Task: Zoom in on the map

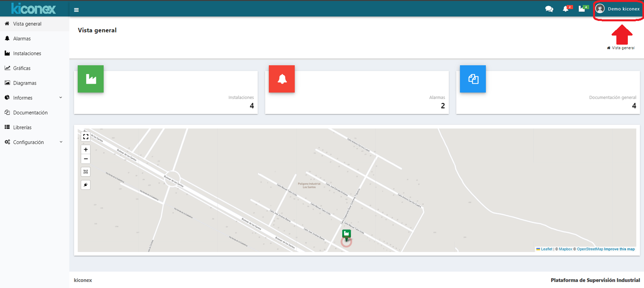Action: pyautogui.click(x=86, y=150)
